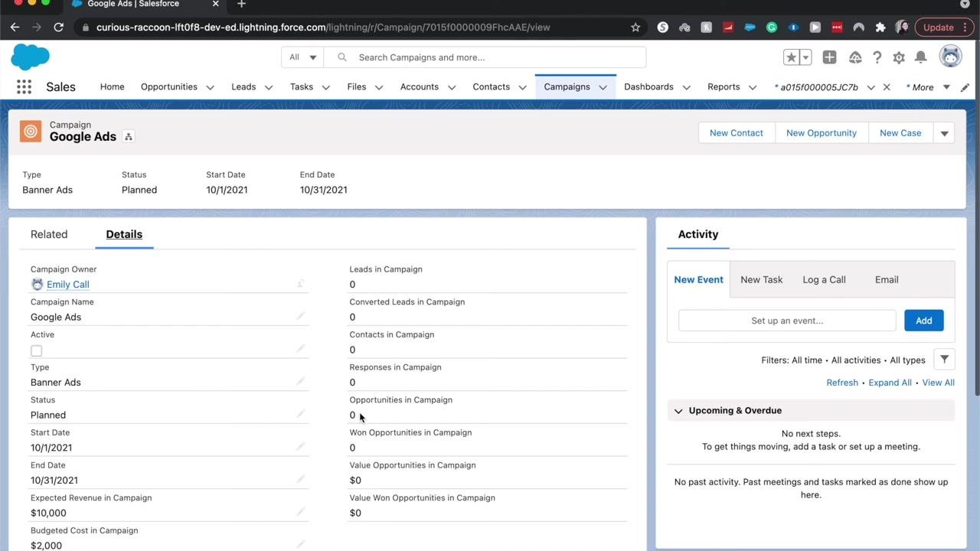Viewport: 980px width, 551px height.
Task: Edit Expected Revenue pencil icon
Action: tap(301, 511)
